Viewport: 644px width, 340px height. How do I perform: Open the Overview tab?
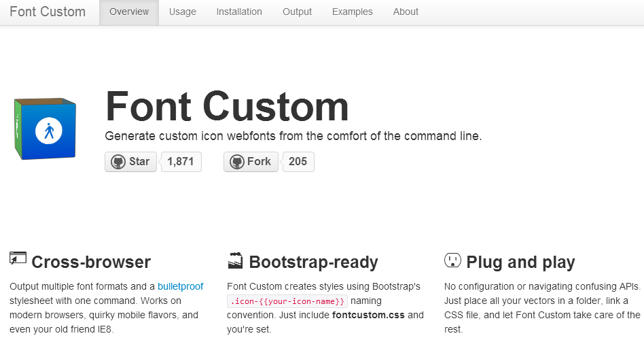(129, 12)
